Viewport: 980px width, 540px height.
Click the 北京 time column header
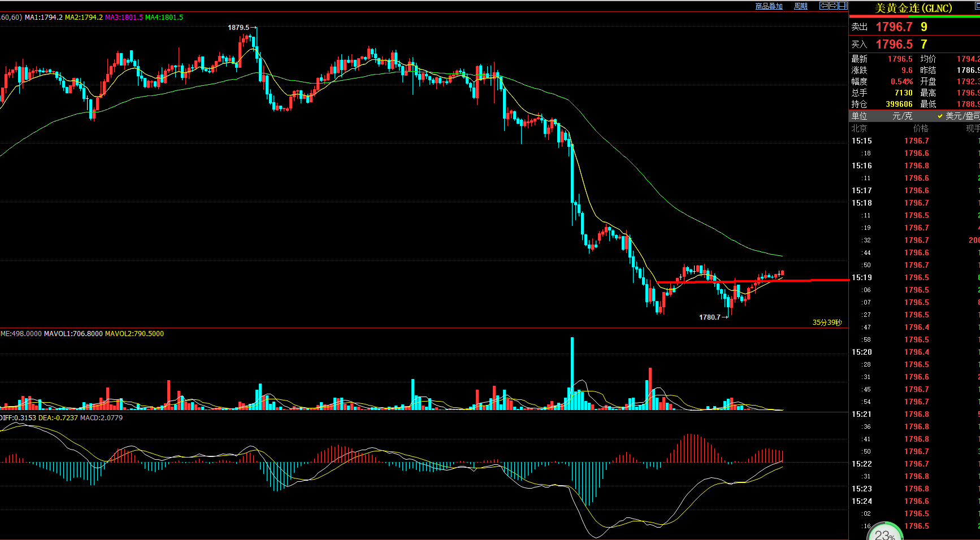point(859,128)
